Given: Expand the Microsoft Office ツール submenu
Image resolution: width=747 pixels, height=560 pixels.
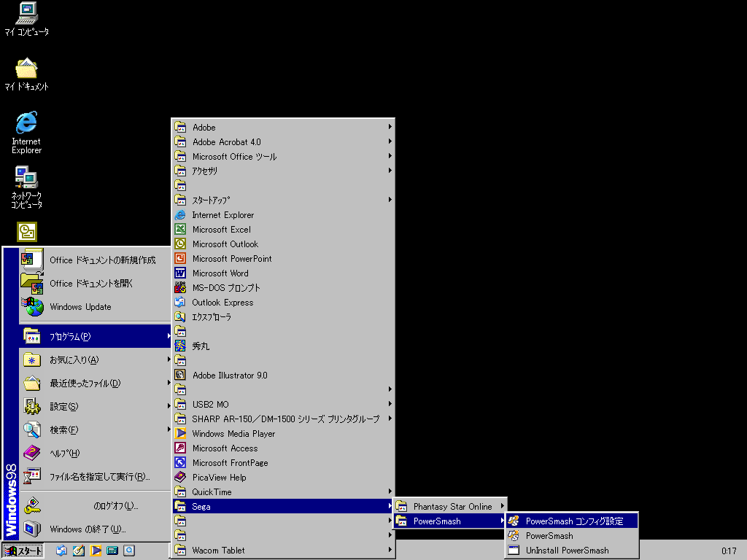Looking at the screenshot, I should pos(283,156).
